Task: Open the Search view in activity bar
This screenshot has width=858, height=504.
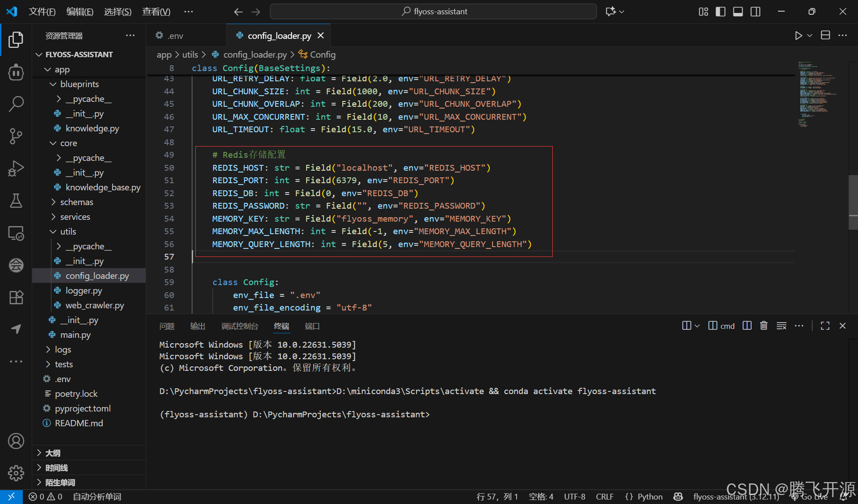Action: click(16, 104)
